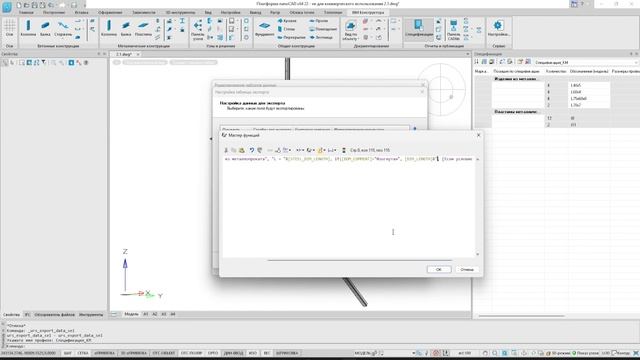
Task: Select metal Колонна tool
Action: tap(109, 28)
